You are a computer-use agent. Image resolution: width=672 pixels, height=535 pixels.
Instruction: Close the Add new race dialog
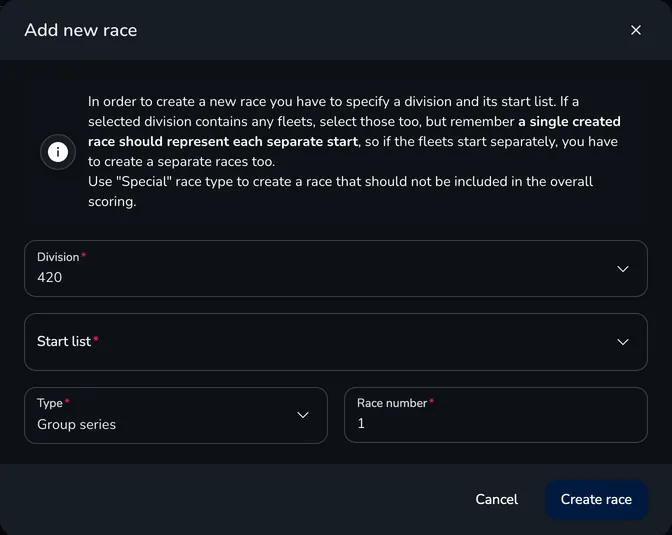pos(636,30)
